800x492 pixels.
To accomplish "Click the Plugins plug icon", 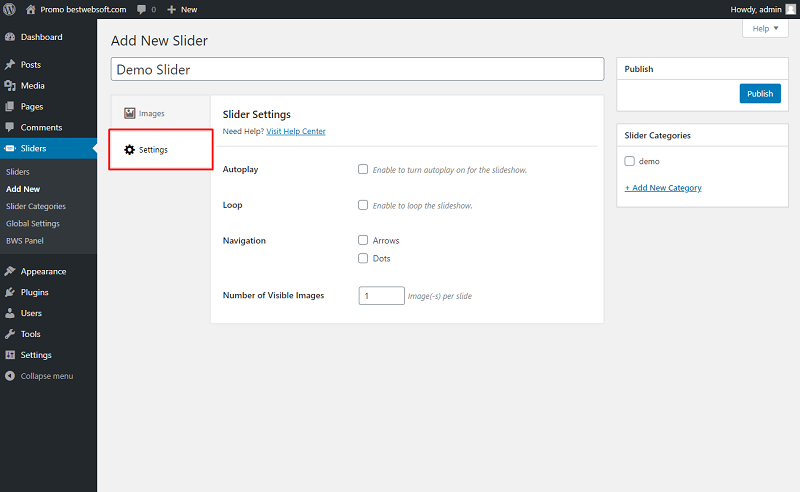I will (x=10, y=292).
